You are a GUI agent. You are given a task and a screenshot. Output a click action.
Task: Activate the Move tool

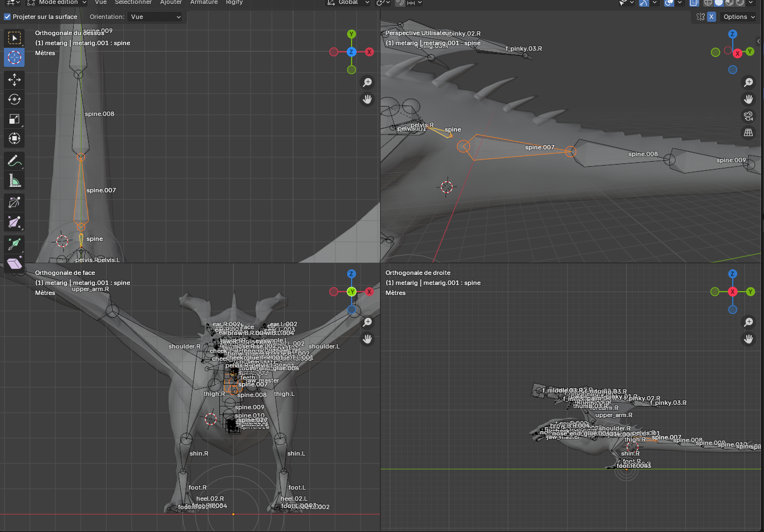pos(15,80)
